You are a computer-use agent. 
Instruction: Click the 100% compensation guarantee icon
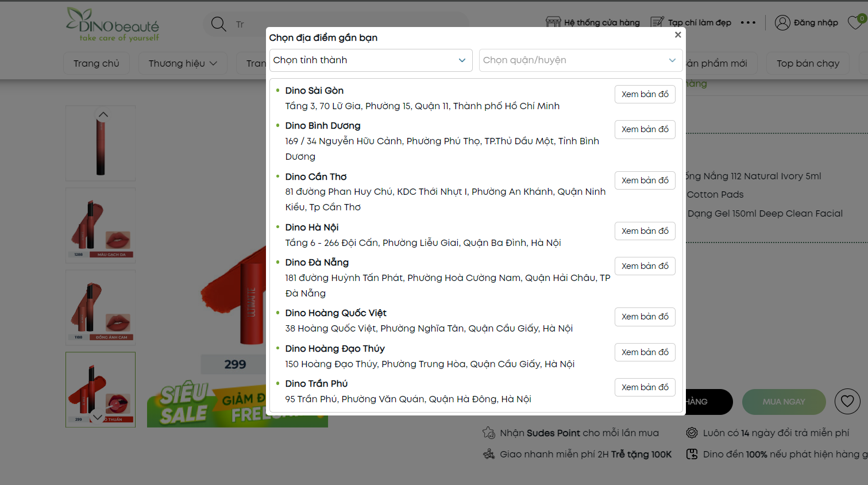692,454
